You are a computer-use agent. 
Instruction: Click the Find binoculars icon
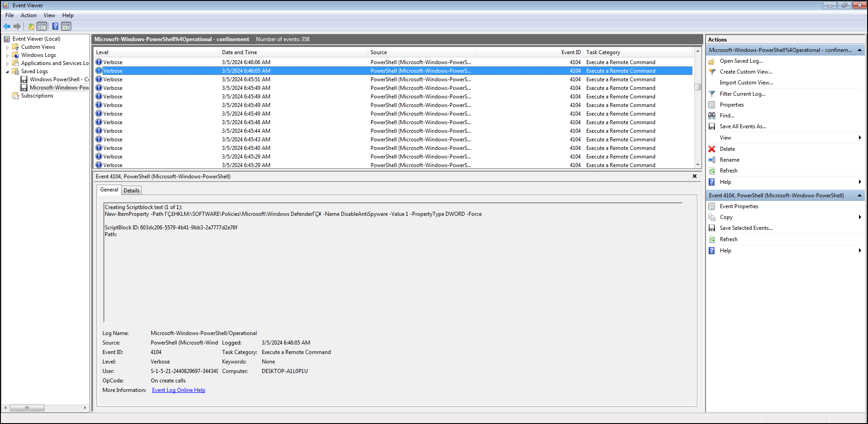(x=712, y=116)
